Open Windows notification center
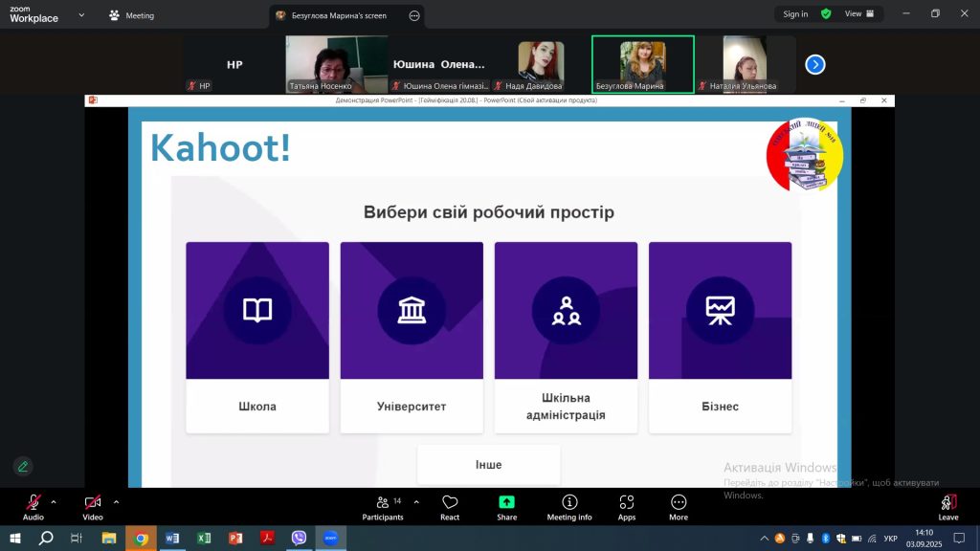The height and width of the screenshot is (551, 980). click(959, 539)
